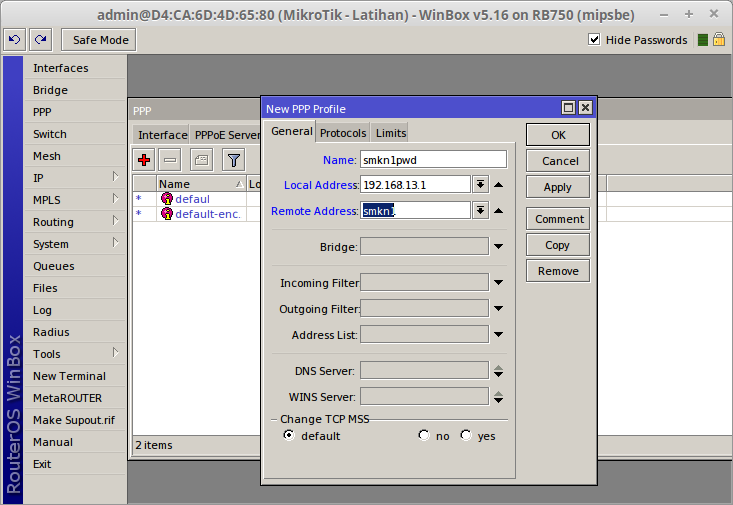Click the profile icon beside 'default-enc.' row
The height and width of the screenshot is (505, 733).
click(167, 214)
